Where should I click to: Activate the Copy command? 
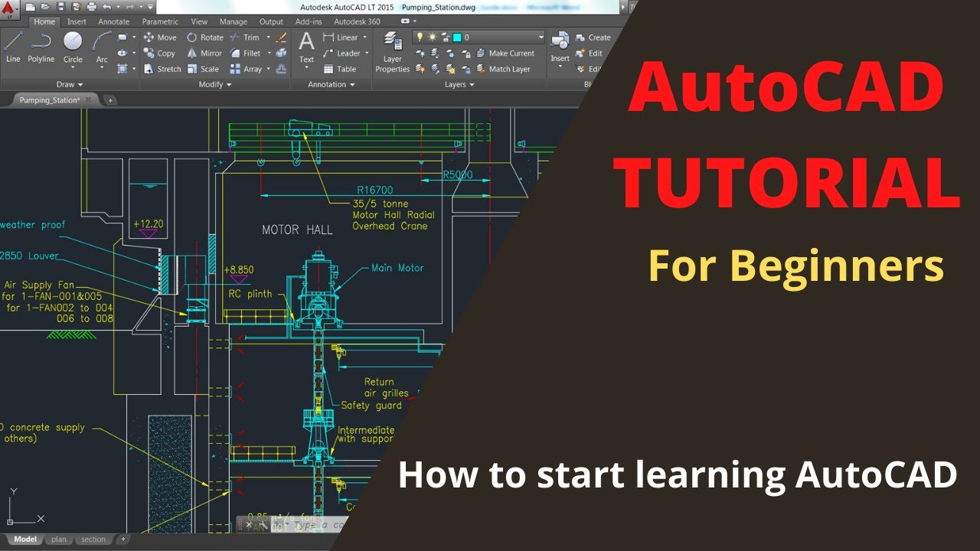point(160,54)
